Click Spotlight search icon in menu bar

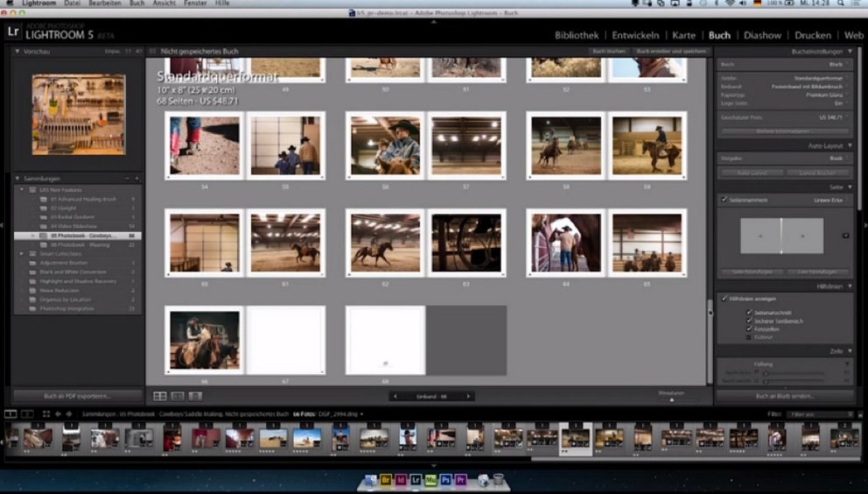tap(840, 4)
